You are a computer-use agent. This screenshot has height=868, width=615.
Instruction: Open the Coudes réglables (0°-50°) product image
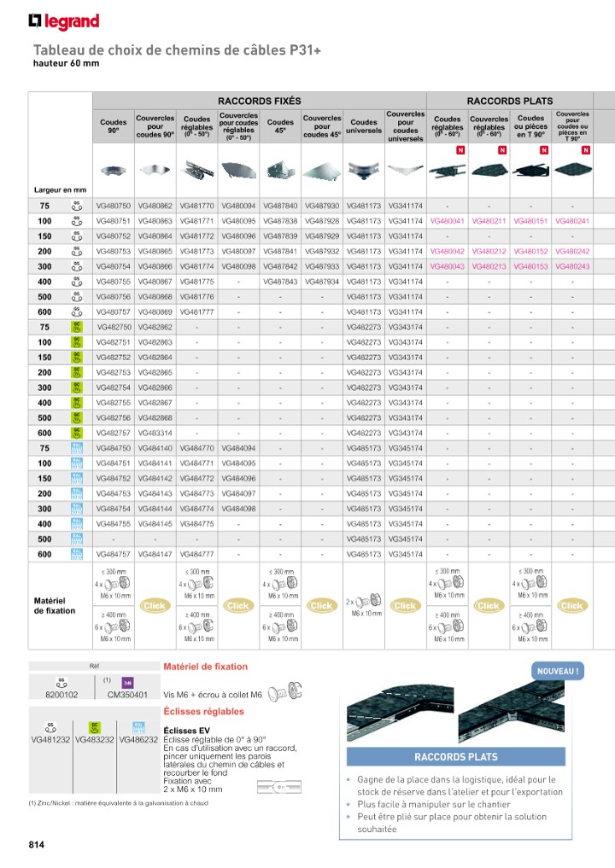(196, 169)
